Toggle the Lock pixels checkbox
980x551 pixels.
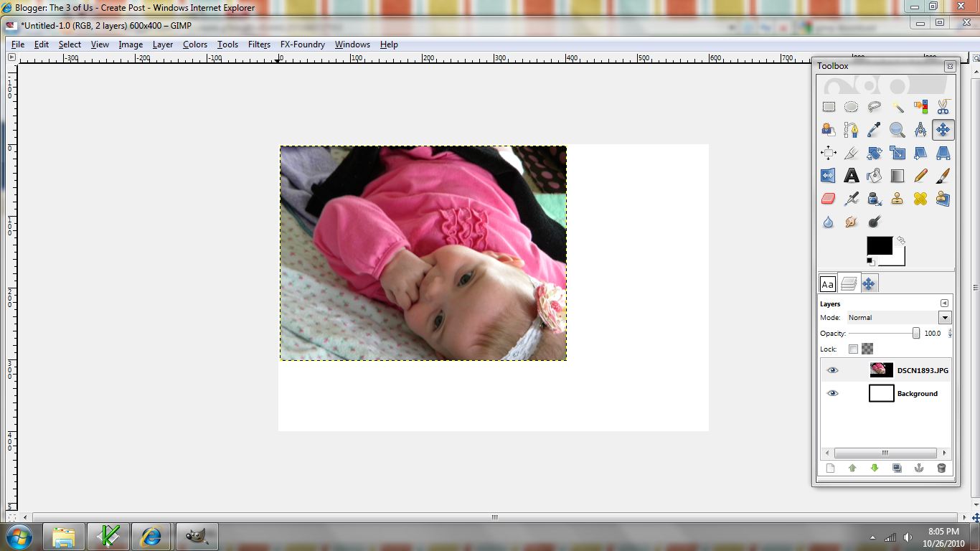pyautogui.click(x=853, y=349)
